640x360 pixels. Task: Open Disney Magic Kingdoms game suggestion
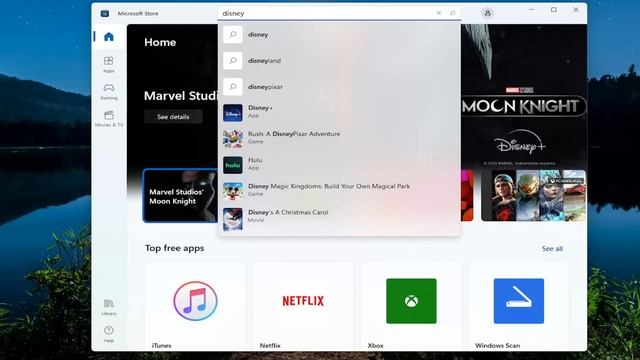coord(339,191)
